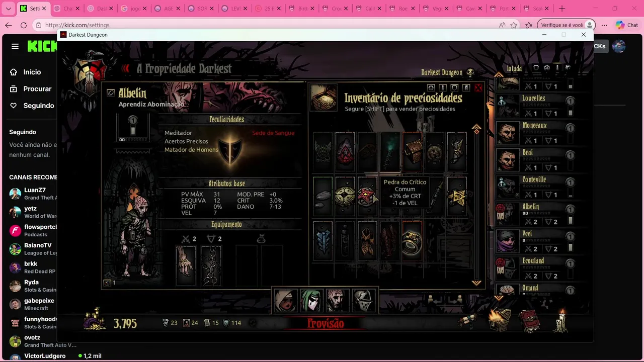Open the red journal book icon
Screen dimensions: 644x362
coord(530,321)
